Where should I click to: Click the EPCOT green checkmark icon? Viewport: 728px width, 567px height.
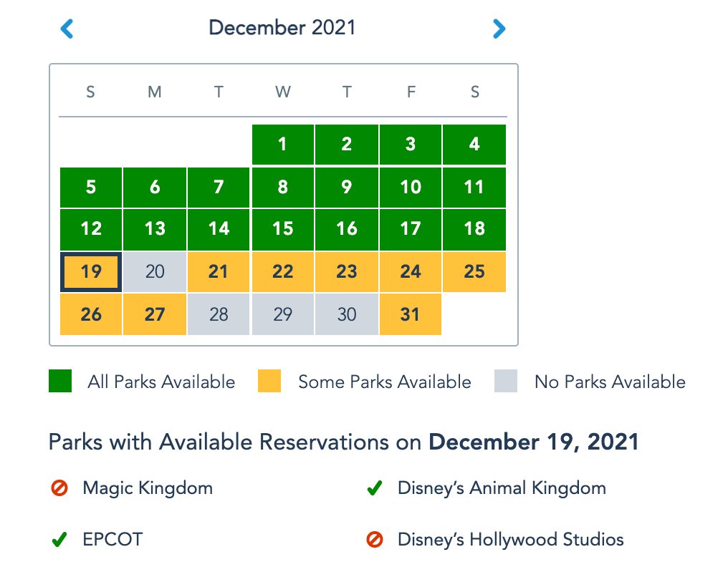tap(59, 540)
